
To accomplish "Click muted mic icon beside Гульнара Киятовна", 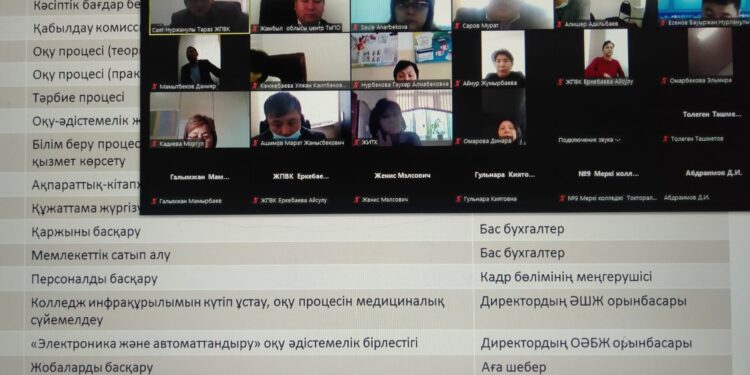I will tap(458, 199).
